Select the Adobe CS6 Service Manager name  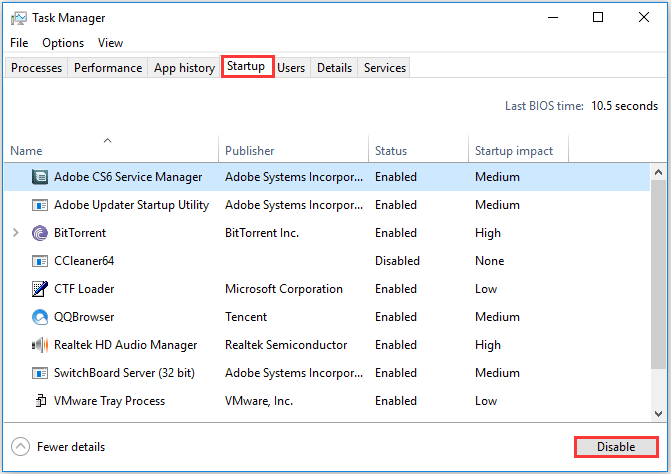[x=128, y=177]
